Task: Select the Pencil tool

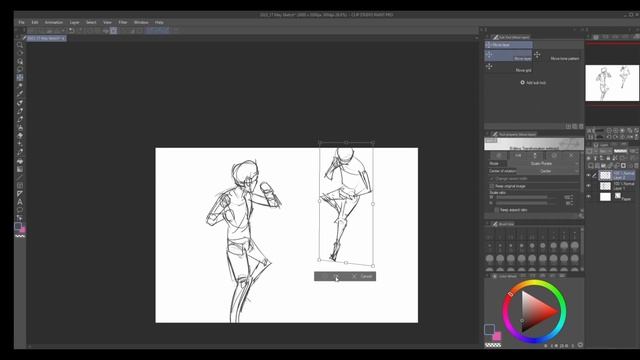Action: click(20, 111)
